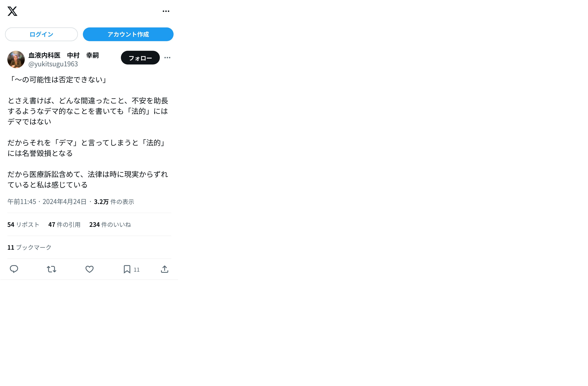Click the repost arrows icon
Image resolution: width=588 pixels, height=386 pixels.
(52, 269)
